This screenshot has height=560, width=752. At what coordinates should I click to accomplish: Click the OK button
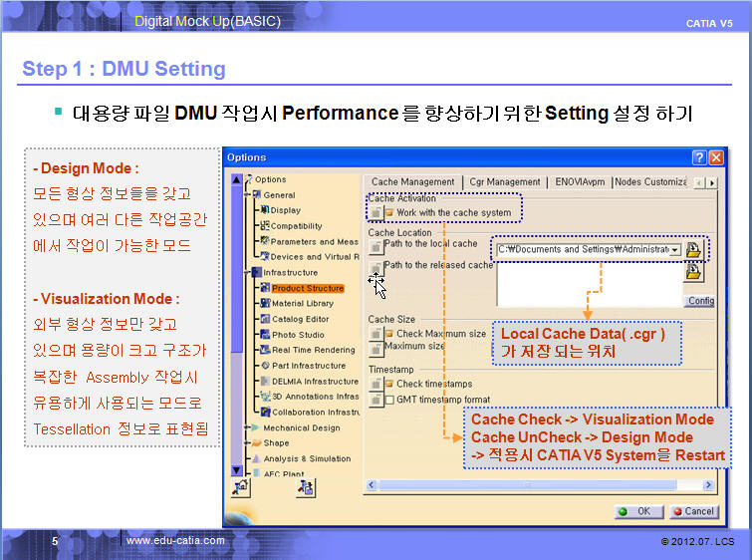637,511
